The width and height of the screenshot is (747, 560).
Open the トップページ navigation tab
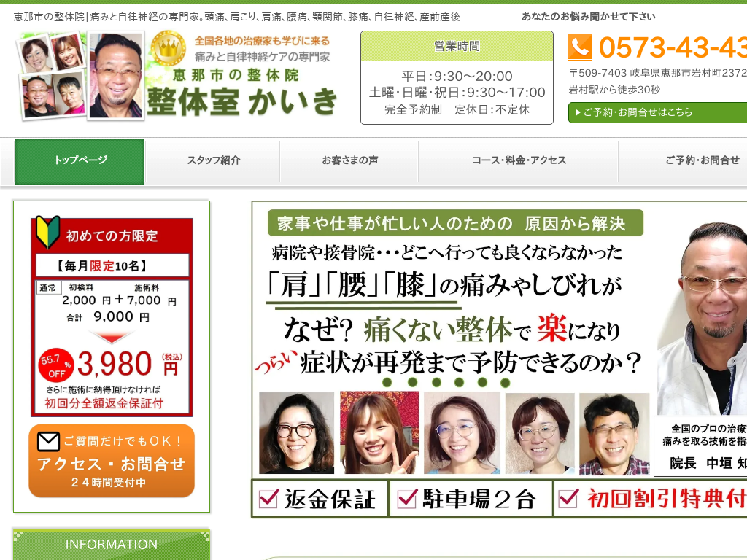pyautogui.click(x=80, y=160)
